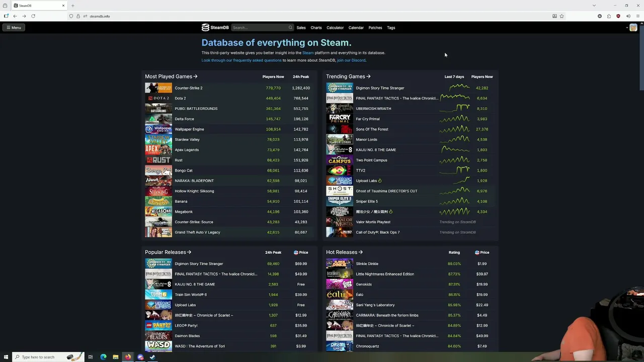Open the Firefox application menu icon
The height and width of the screenshot is (362, 644).
(x=637, y=16)
